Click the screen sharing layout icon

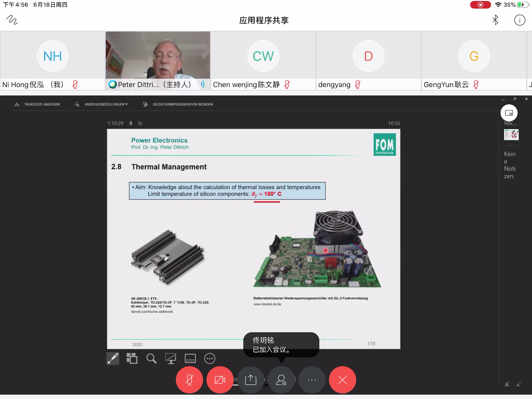click(509, 112)
